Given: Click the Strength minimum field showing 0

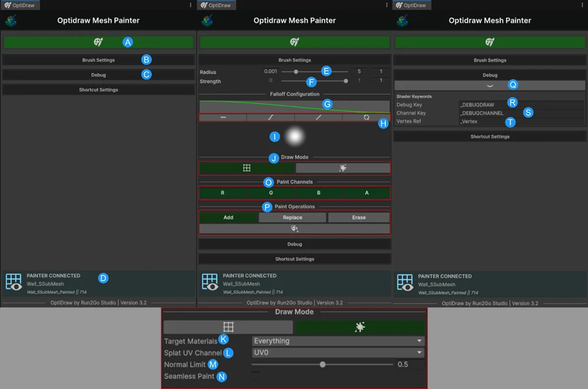Looking at the screenshot, I should tap(270, 80).
